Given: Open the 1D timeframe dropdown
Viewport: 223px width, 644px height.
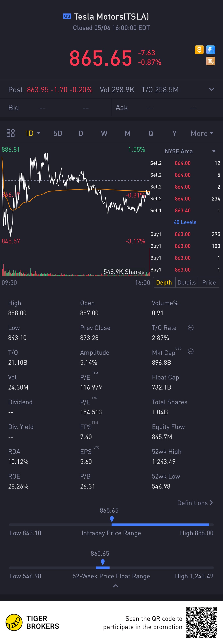Looking at the screenshot, I should tap(33, 133).
